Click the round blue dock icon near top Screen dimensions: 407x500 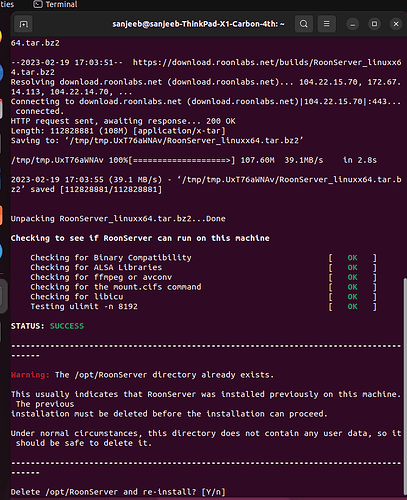1,72
